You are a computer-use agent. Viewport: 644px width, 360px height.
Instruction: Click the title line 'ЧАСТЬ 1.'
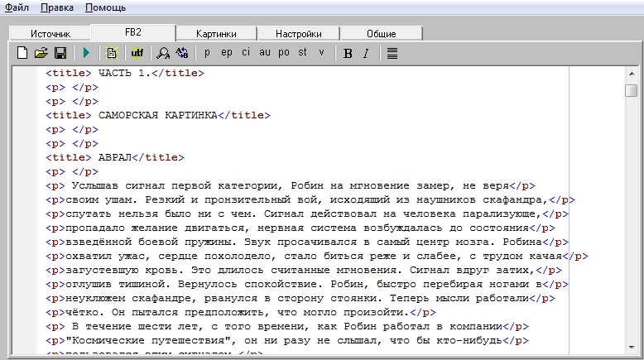click(125, 73)
